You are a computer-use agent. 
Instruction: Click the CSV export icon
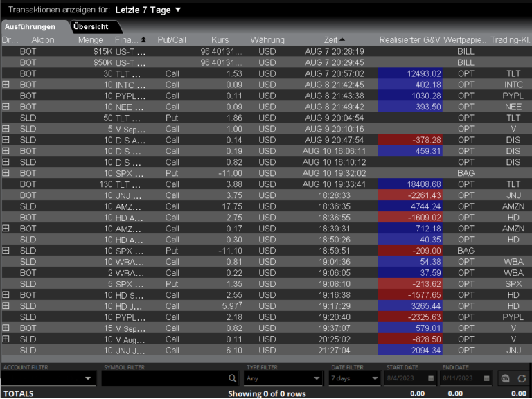[506, 378]
